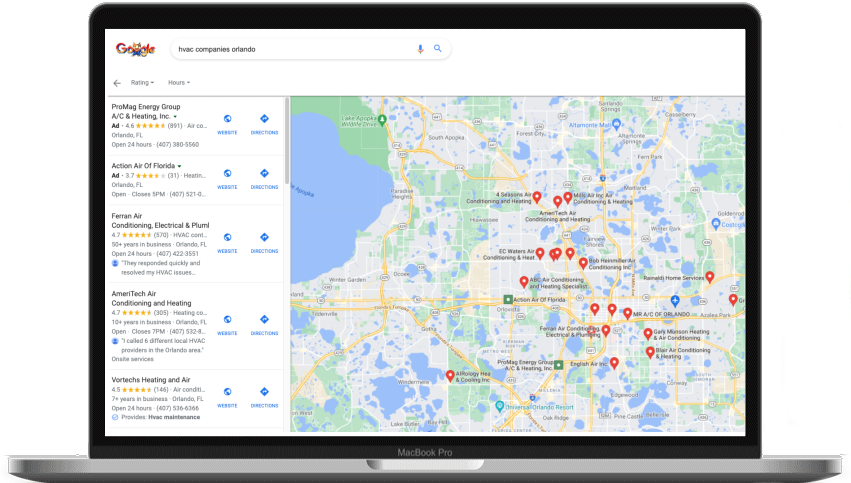Click the Rainaldi Home Services map pin

coord(709,277)
